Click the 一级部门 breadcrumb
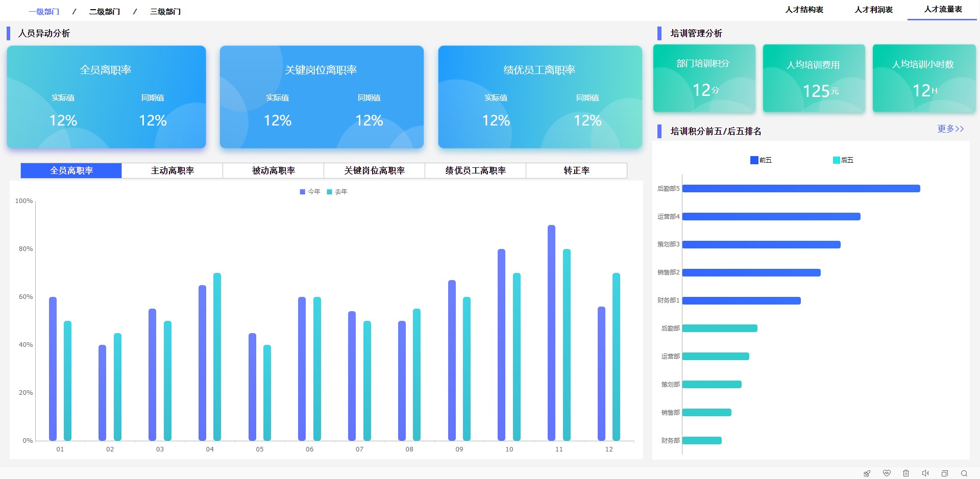 pos(44,11)
